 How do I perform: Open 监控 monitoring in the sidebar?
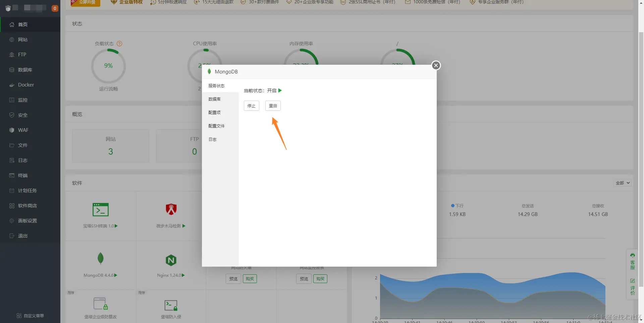(30, 100)
